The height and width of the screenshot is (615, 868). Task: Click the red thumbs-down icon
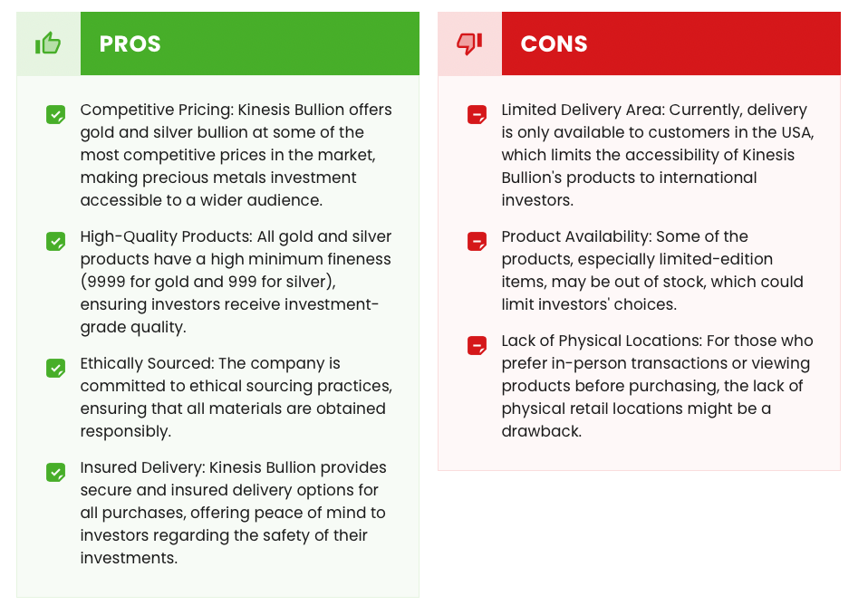click(x=469, y=43)
